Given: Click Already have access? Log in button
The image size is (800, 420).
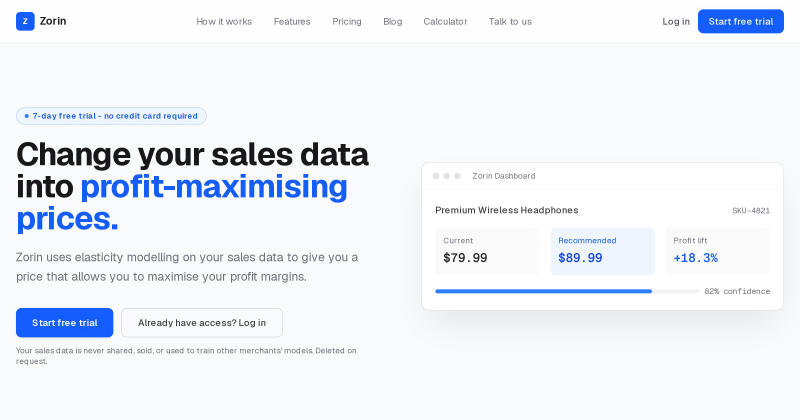Looking at the screenshot, I should point(202,323).
